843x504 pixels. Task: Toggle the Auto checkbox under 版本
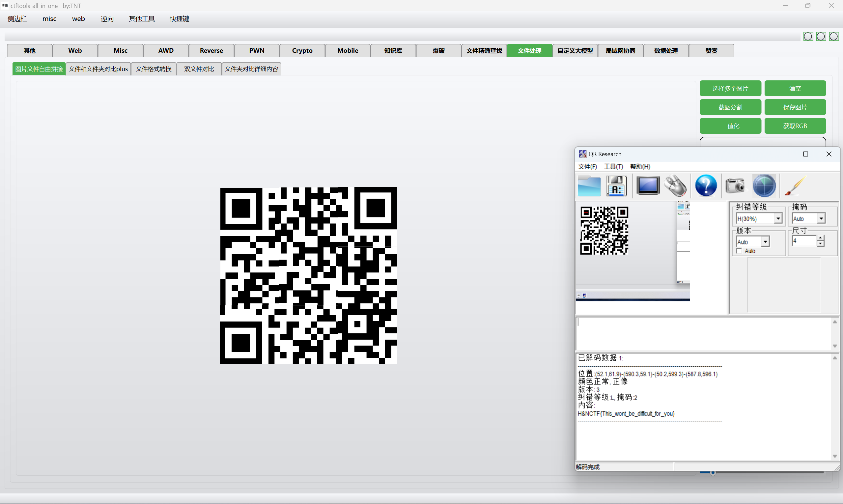coord(739,251)
